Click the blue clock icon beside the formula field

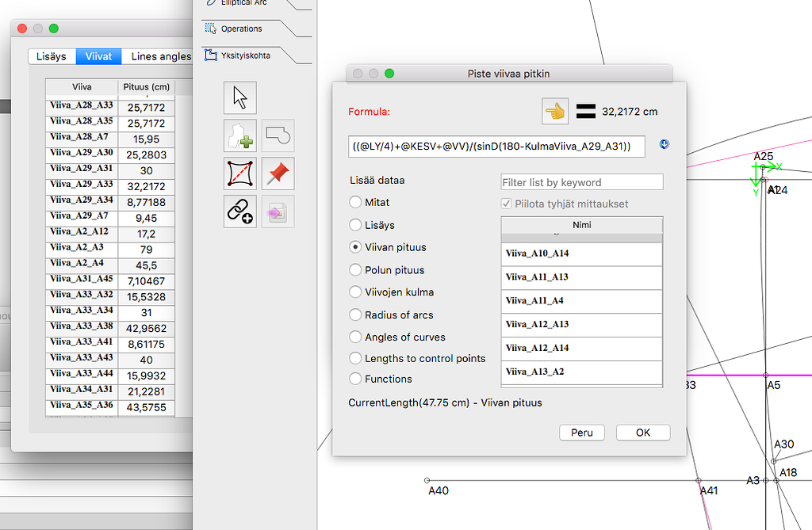coord(664,144)
